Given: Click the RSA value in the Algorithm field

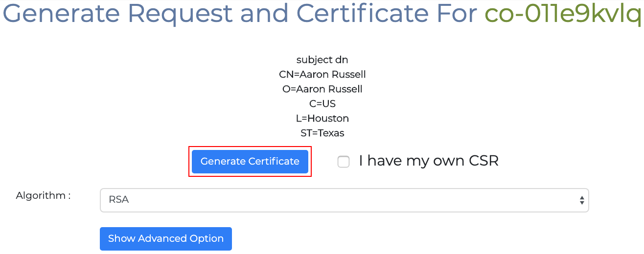Looking at the screenshot, I should [119, 200].
